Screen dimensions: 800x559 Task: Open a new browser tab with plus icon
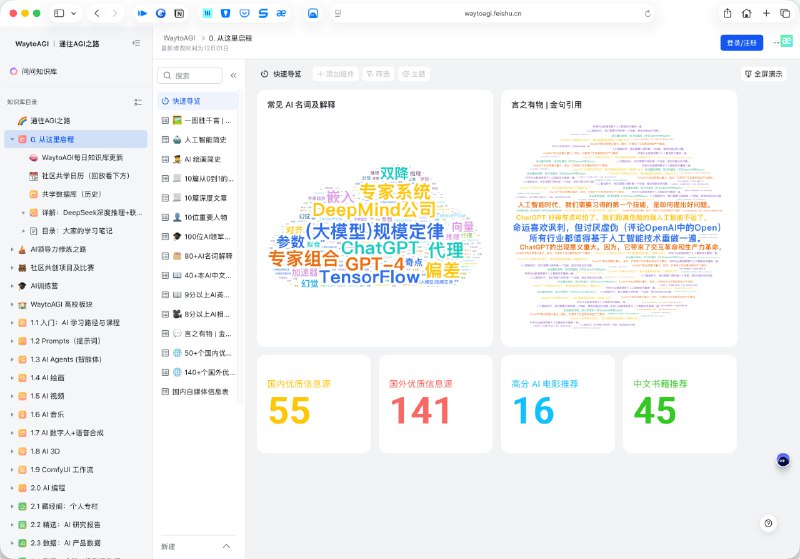point(766,13)
